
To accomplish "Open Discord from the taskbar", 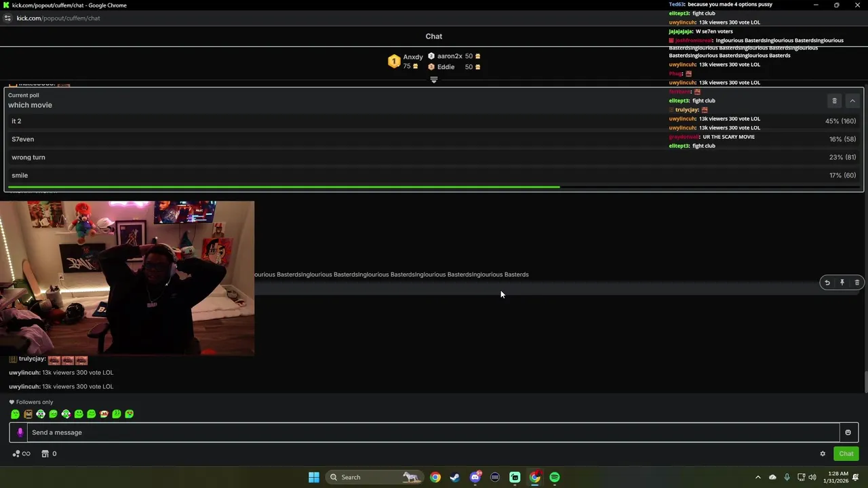I will coord(475,477).
